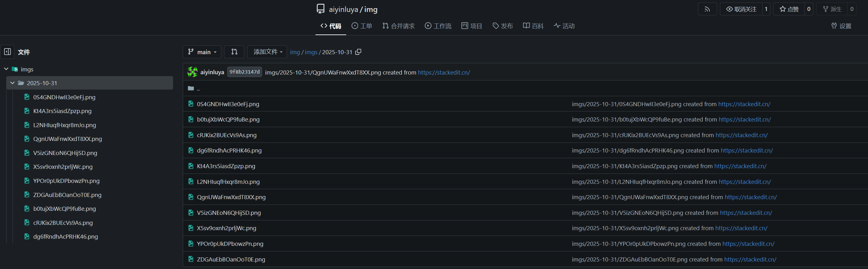This screenshot has height=269, width=868.
Task: Open QgnUWaFnwXxdT8XX.png in the file list
Action: 231,197
